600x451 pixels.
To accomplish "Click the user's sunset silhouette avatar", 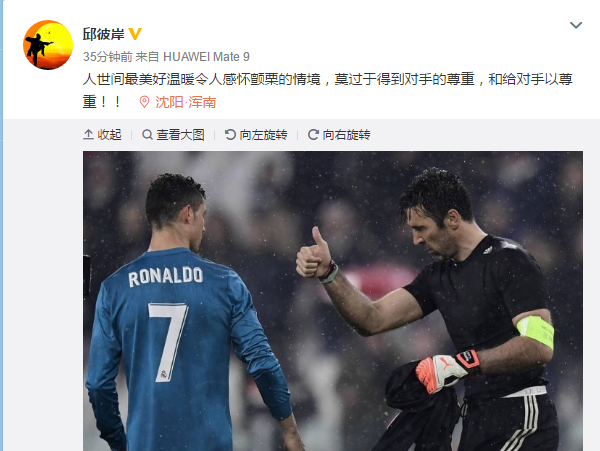I will click(x=48, y=45).
